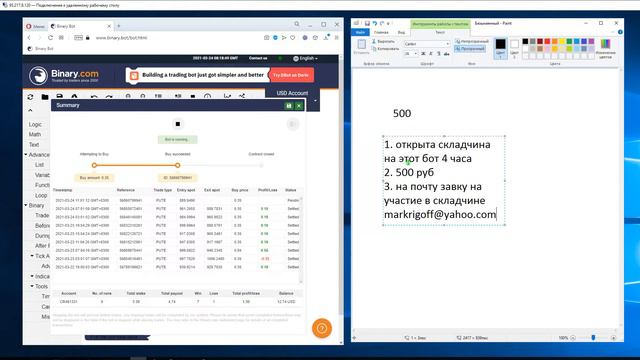The image size is (640, 360).
Task: Open the Math category in toolbox
Action: 35,134
